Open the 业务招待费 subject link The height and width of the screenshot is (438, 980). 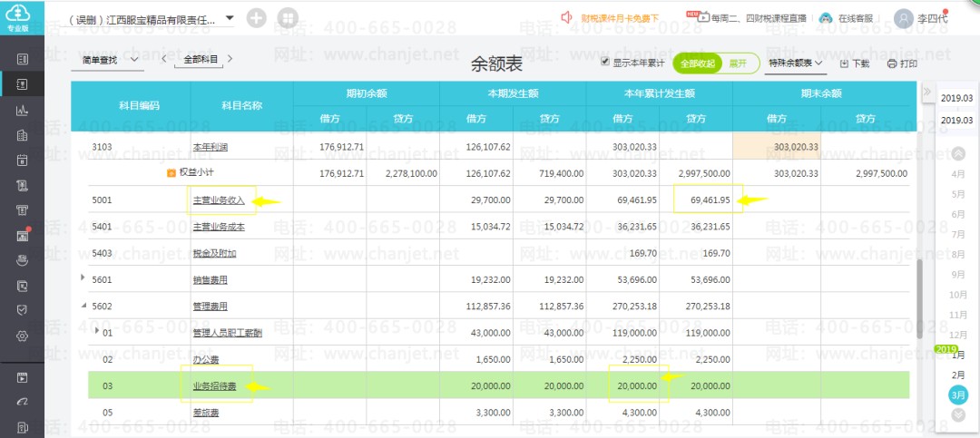point(214,387)
